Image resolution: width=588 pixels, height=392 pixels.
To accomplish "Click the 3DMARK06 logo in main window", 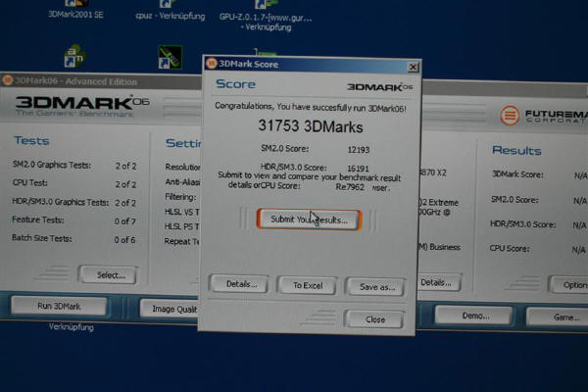I will (82, 106).
